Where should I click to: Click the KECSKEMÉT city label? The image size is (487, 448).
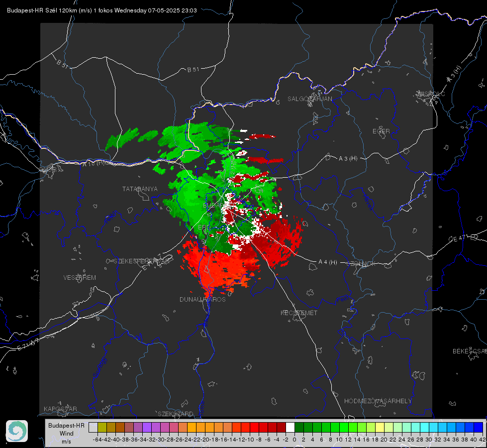pyautogui.click(x=299, y=313)
